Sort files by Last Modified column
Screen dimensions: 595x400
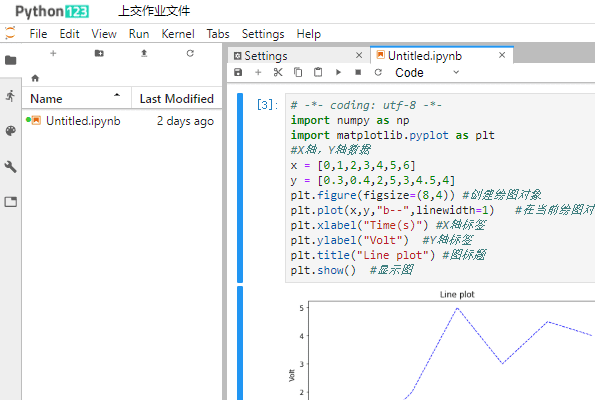tap(177, 98)
